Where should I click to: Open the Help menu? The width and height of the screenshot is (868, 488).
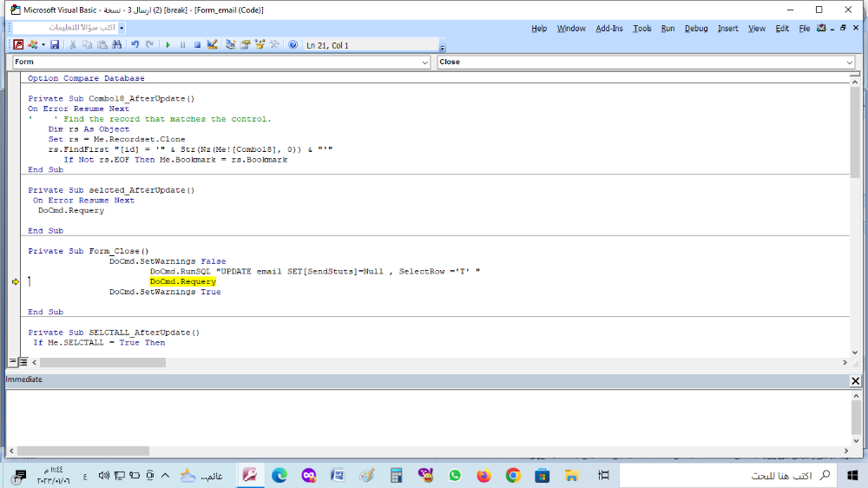(539, 29)
